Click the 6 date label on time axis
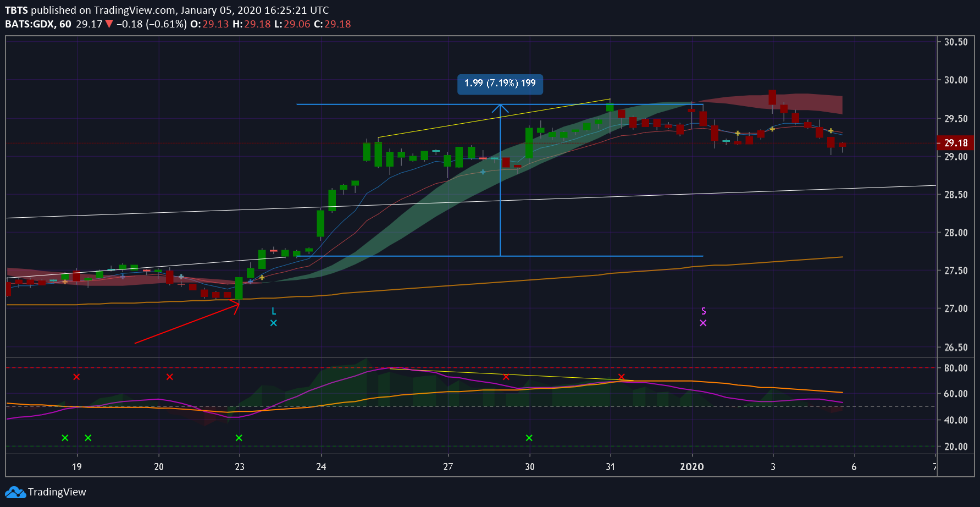Viewport: 980px width, 507px height. [x=854, y=467]
